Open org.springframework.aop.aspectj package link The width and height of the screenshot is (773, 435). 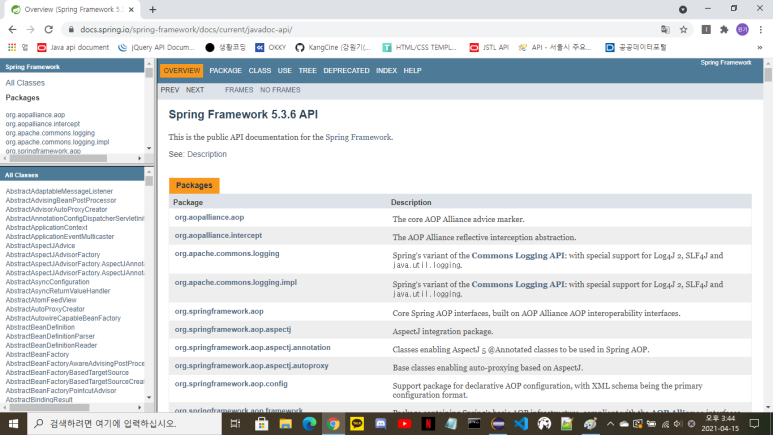coord(233,329)
